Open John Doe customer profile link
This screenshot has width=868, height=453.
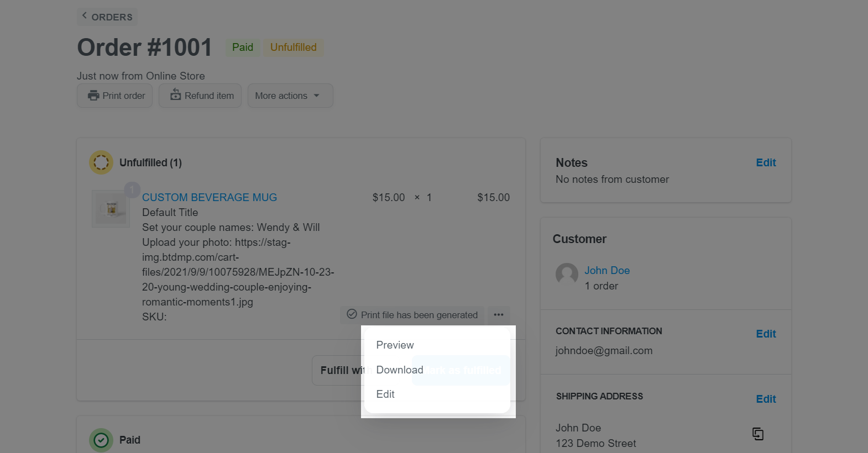607,270
